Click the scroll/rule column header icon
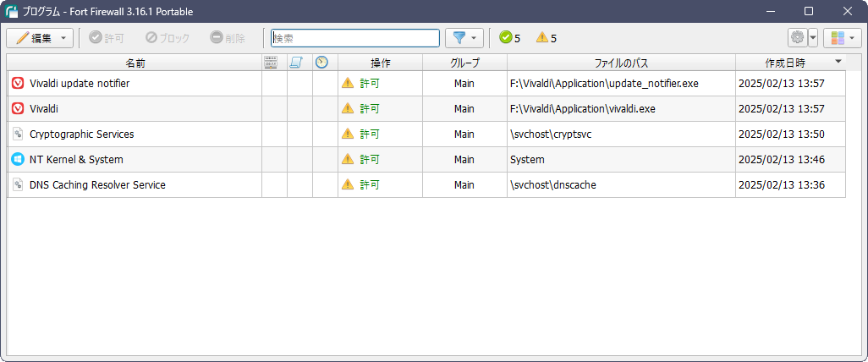The image size is (868, 362). tap(296, 63)
